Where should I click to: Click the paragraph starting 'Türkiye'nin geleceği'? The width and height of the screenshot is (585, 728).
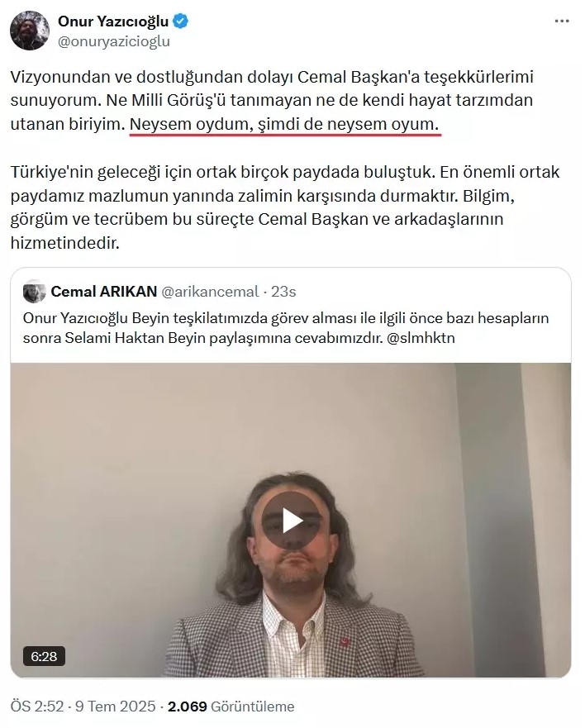(x=285, y=207)
